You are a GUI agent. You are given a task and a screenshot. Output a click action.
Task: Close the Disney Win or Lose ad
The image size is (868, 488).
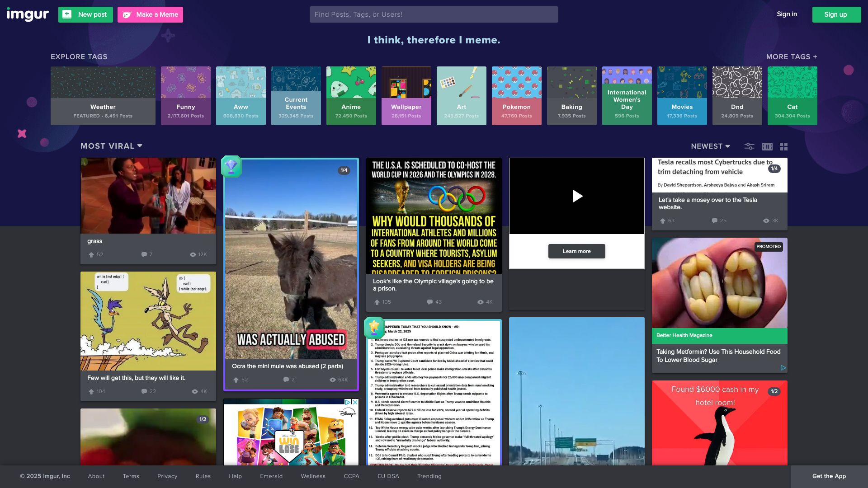pos(355,402)
